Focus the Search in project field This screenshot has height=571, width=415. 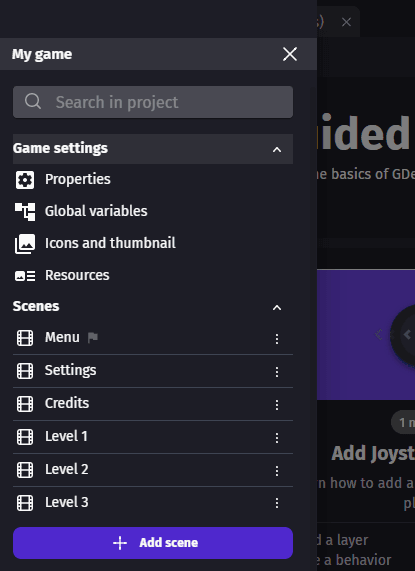point(153,102)
